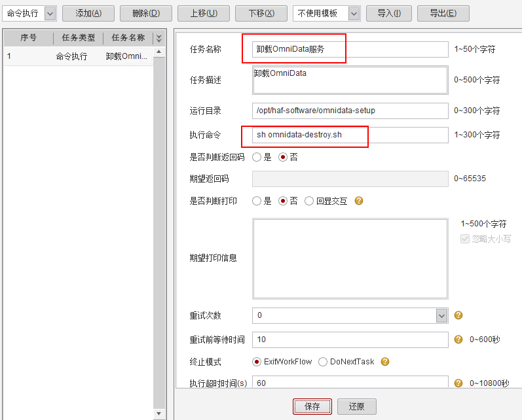The width and height of the screenshot is (522, 420).
Task: Select 否 for 是否判断打印
Action: [283, 201]
